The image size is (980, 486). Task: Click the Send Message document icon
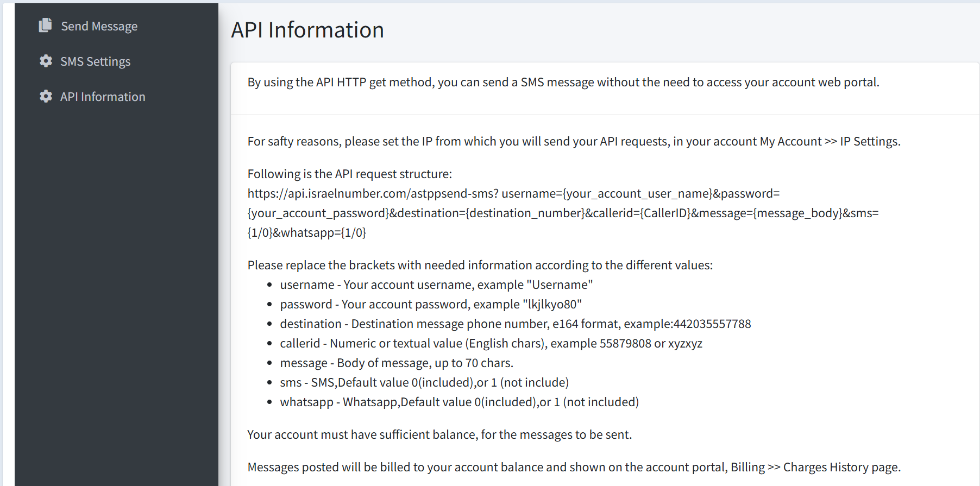tap(46, 25)
